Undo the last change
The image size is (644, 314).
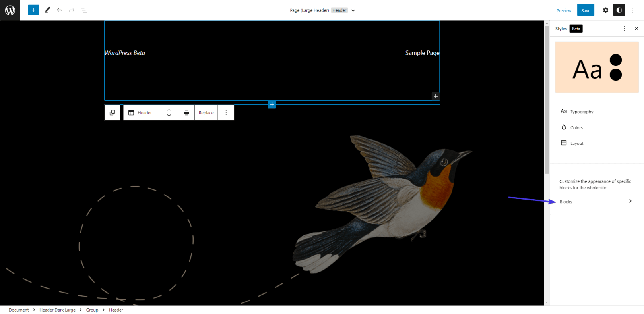click(60, 10)
